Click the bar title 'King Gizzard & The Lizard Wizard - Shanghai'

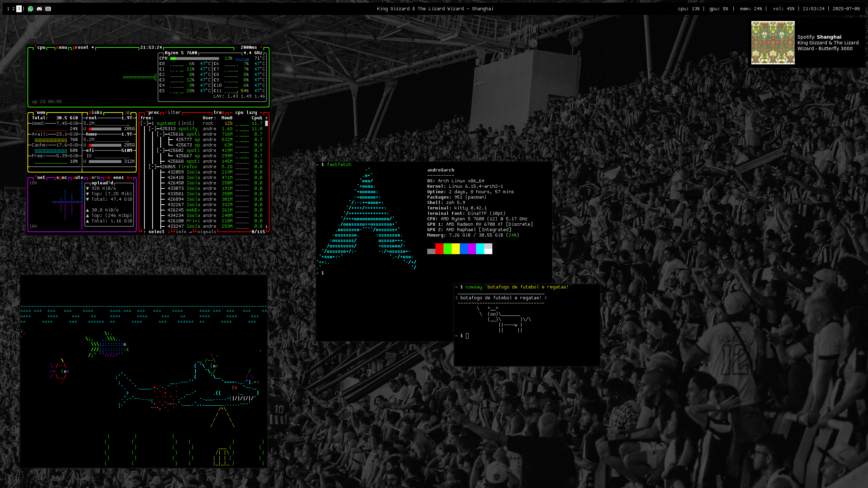click(435, 9)
